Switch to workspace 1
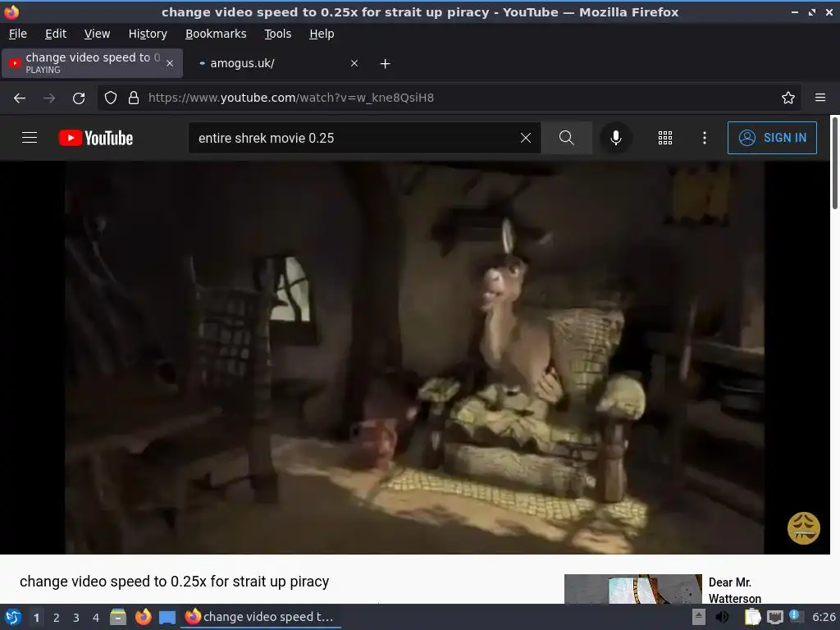The height and width of the screenshot is (630, 840). point(36,618)
